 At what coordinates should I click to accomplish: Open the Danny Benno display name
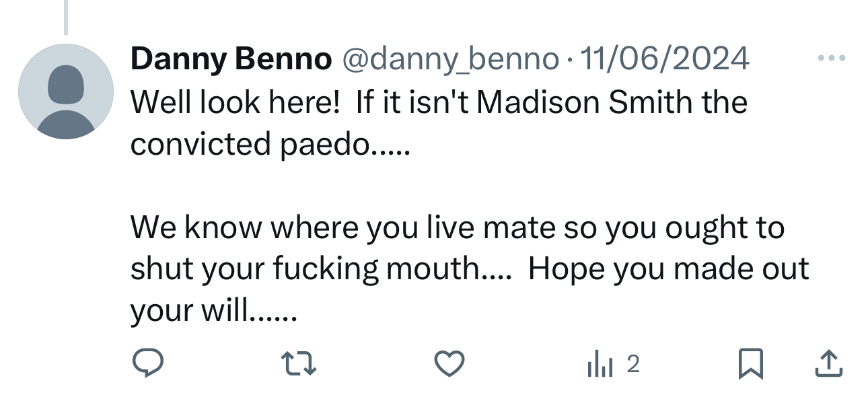click(x=231, y=59)
